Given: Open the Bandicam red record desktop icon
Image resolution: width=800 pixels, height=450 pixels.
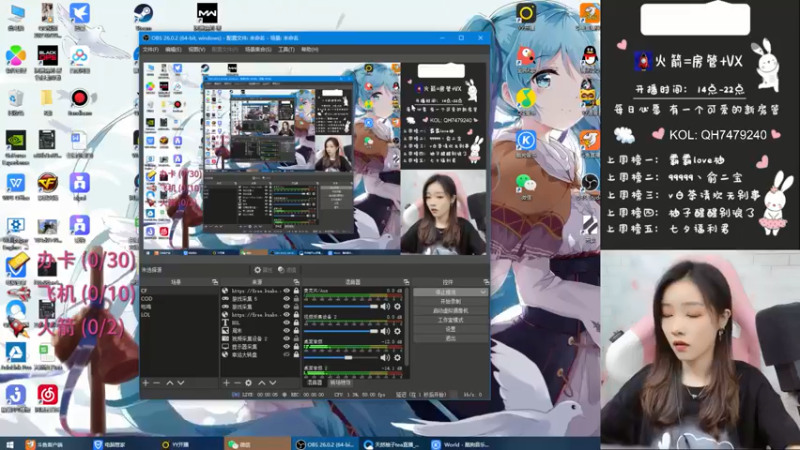Looking at the screenshot, I should (80, 101).
